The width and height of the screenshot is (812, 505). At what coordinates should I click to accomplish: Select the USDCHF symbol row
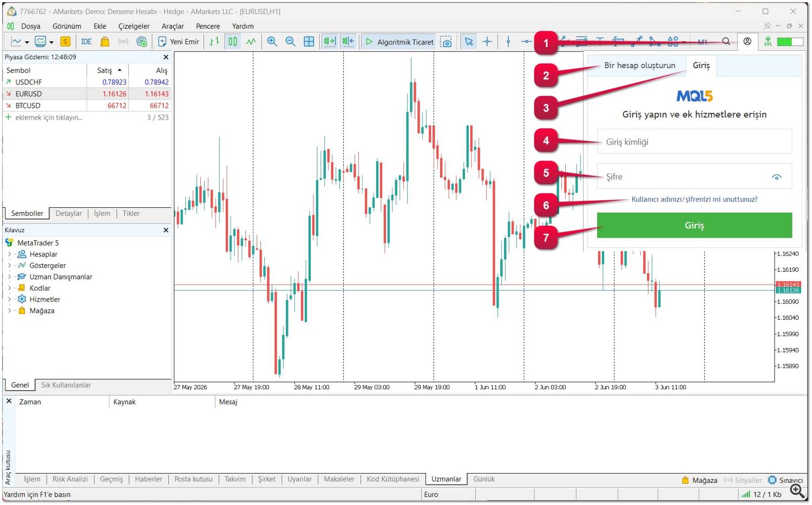[87, 82]
